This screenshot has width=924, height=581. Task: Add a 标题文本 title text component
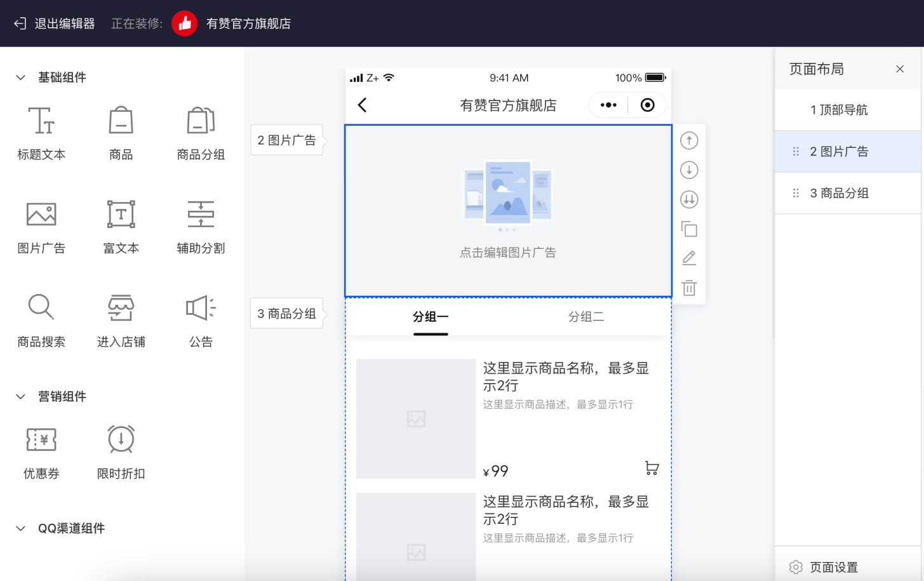pyautogui.click(x=41, y=133)
